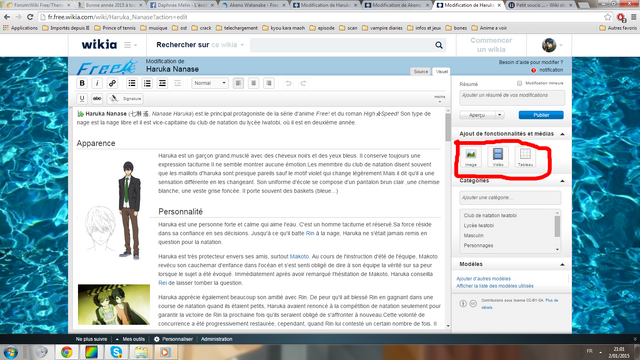Viewport: 640px width, 360px height.
Task: Toggle italic formatting in editor toolbar
Action: [x=97, y=83]
